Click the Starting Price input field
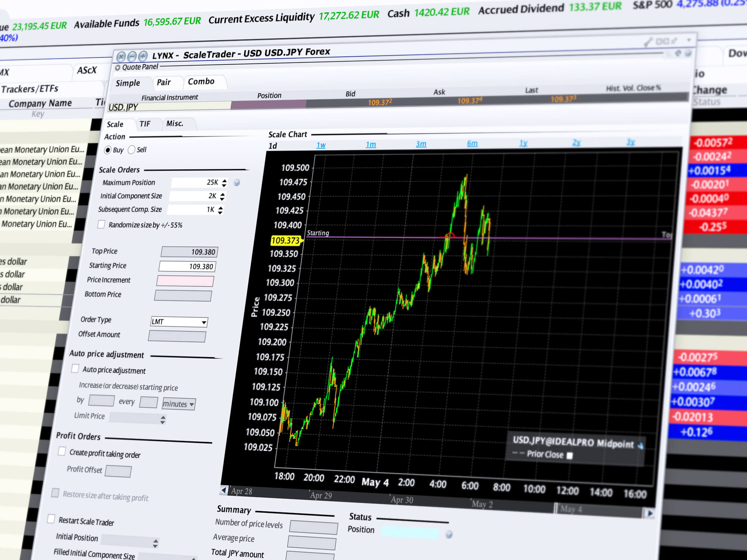 coord(187,266)
